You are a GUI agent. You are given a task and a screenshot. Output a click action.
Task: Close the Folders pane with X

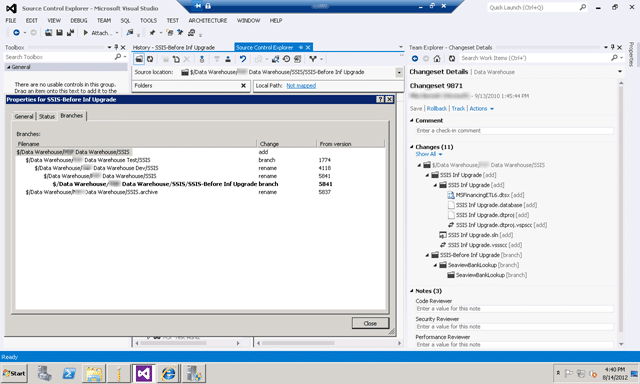243,85
